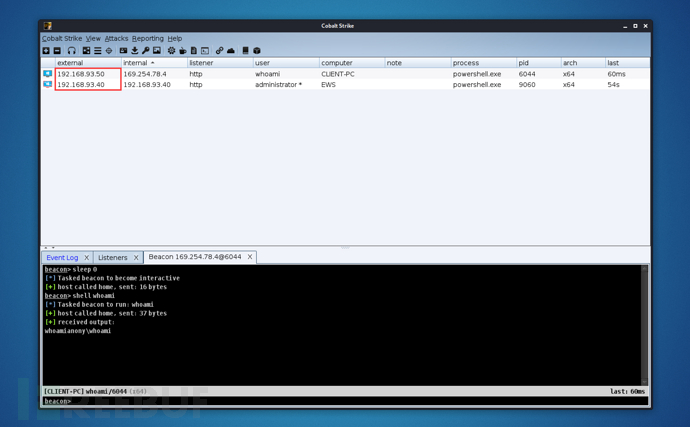Open the credentials view icon

(123, 51)
